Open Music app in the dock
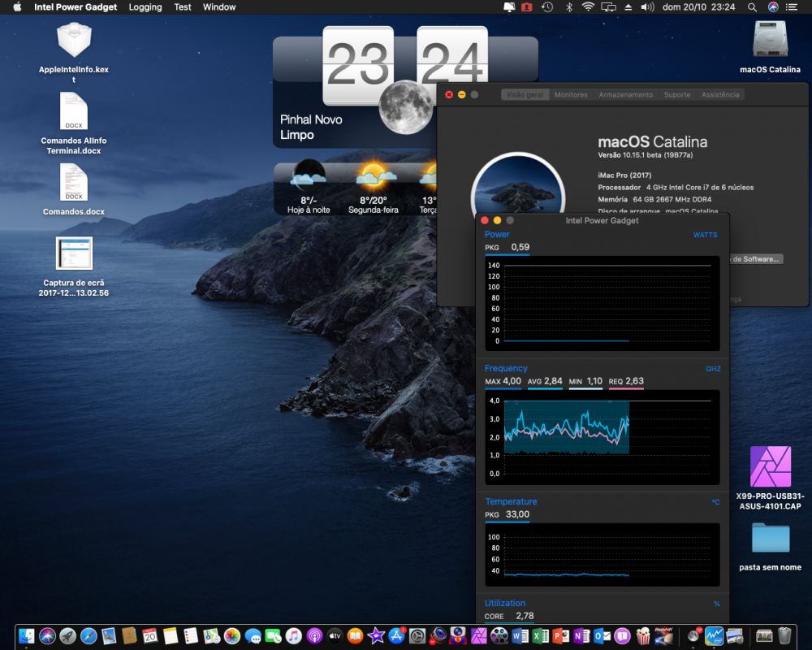 294,635
